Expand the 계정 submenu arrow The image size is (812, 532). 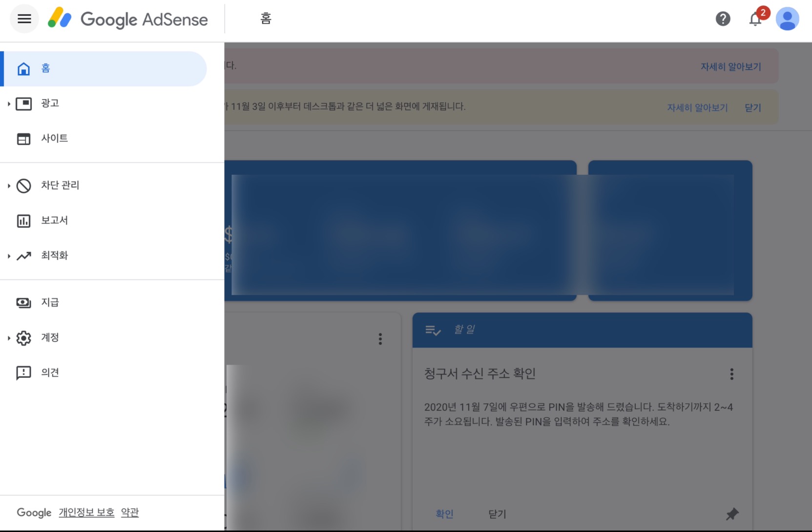9,338
